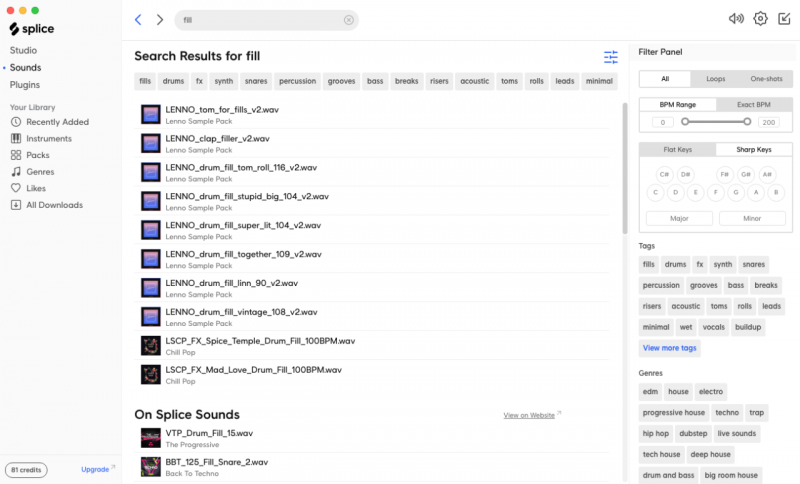Select the G key
Image resolution: width=800 pixels, height=484 pixels.
736,192
